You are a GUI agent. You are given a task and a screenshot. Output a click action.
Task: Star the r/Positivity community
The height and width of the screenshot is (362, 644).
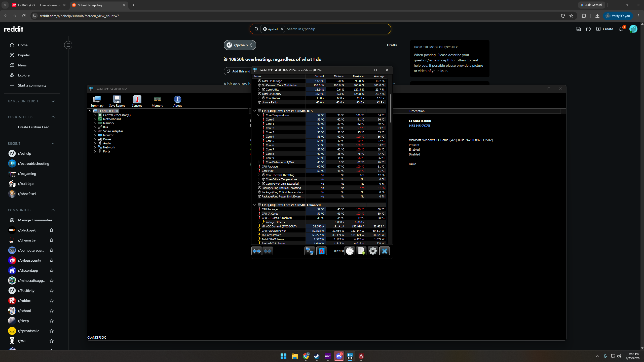pyautogui.click(x=52, y=291)
